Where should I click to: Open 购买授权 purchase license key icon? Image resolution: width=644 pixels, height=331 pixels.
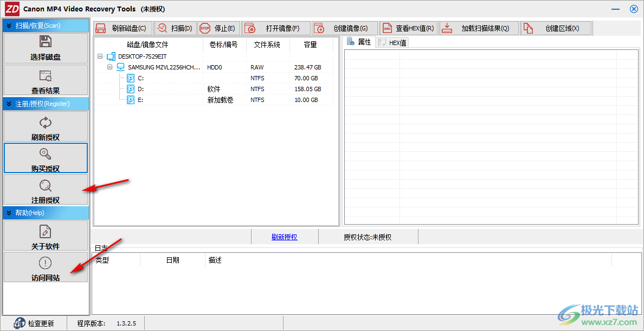tap(45, 154)
